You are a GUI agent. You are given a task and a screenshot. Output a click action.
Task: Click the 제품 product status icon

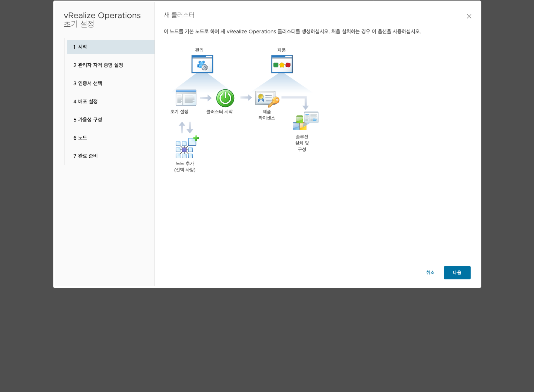click(282, 64)
